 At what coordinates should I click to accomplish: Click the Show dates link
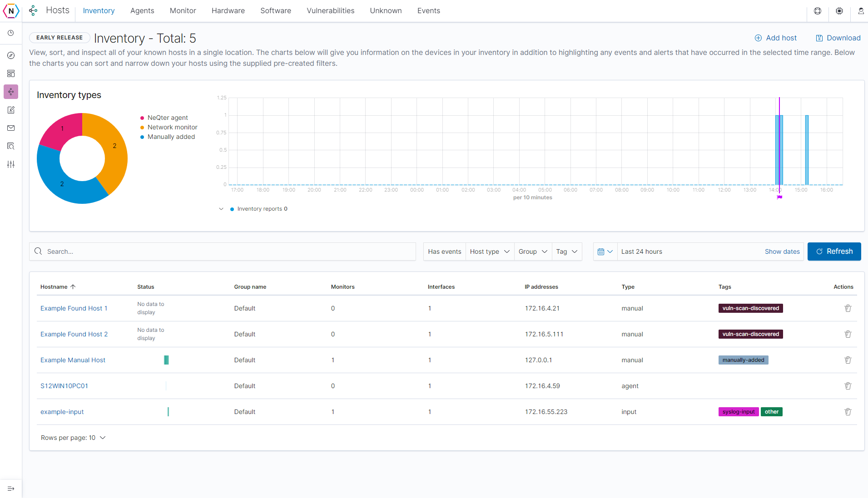782,251
